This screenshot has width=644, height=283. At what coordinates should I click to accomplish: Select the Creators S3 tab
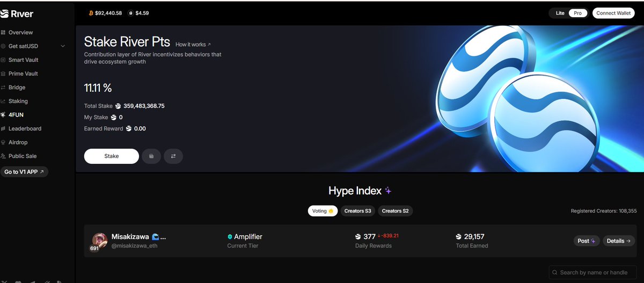357,211
